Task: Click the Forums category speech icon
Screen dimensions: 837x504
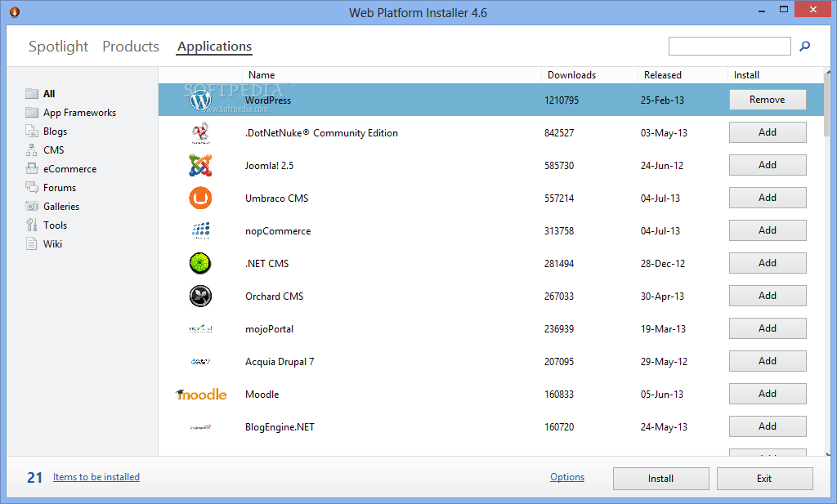Action: [x=32, y=187]
